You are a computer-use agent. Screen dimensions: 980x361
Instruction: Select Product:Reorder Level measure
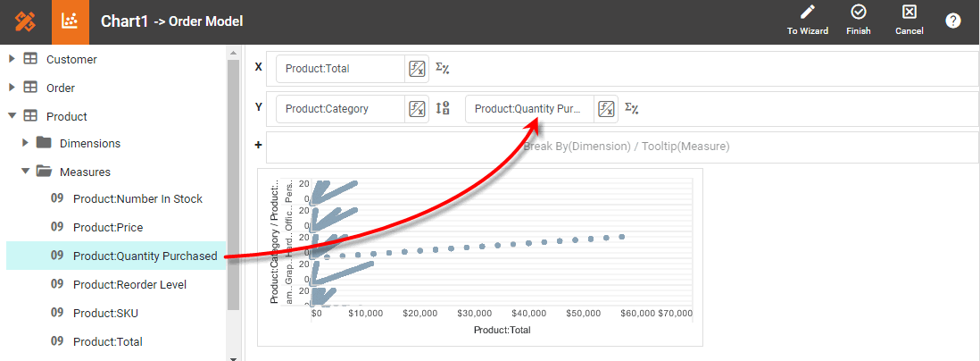pos(129,285)
